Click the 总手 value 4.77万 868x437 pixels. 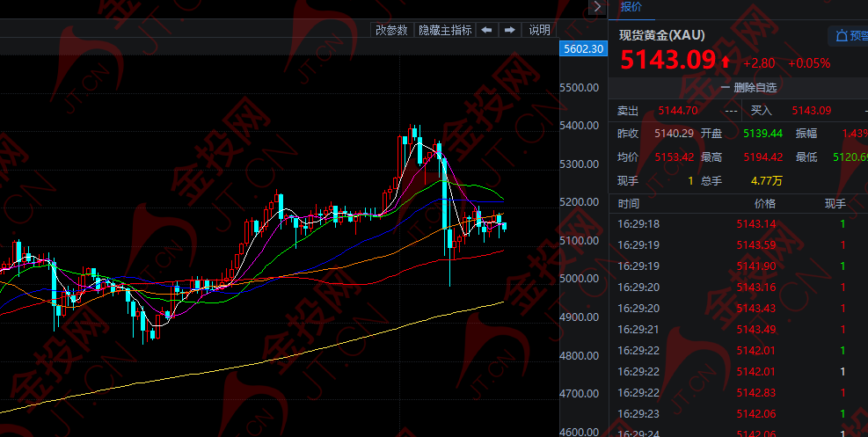coord(767,180)
